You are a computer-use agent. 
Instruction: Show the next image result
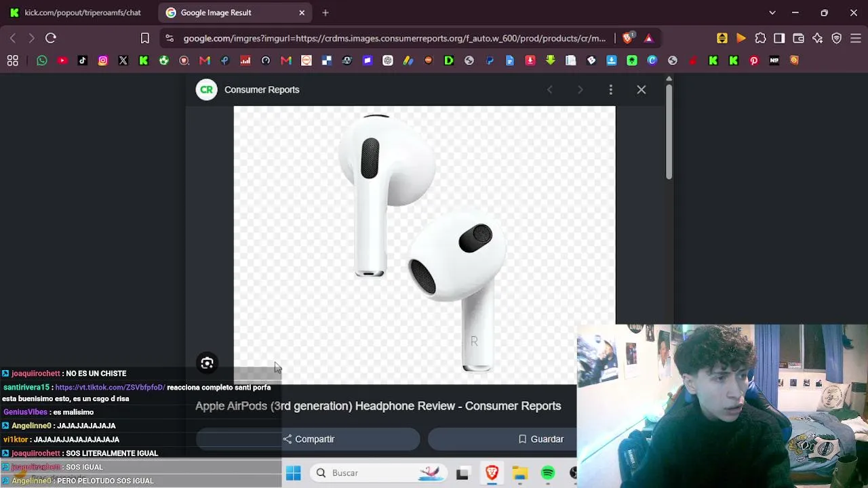[580, 89]
